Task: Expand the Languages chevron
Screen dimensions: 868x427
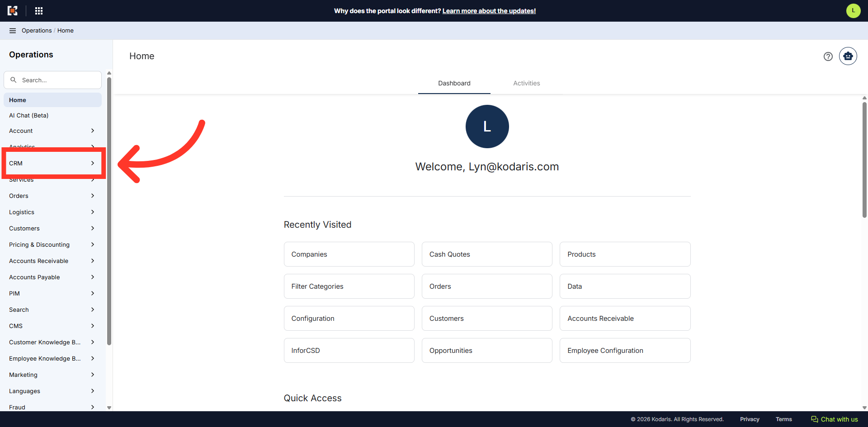Action: 93,391
